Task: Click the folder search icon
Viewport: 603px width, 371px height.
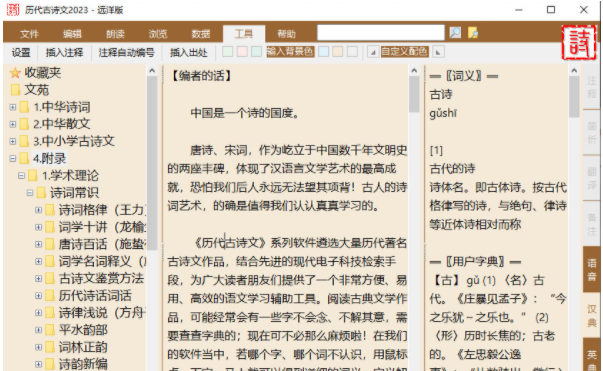Action: pos(473,33)
